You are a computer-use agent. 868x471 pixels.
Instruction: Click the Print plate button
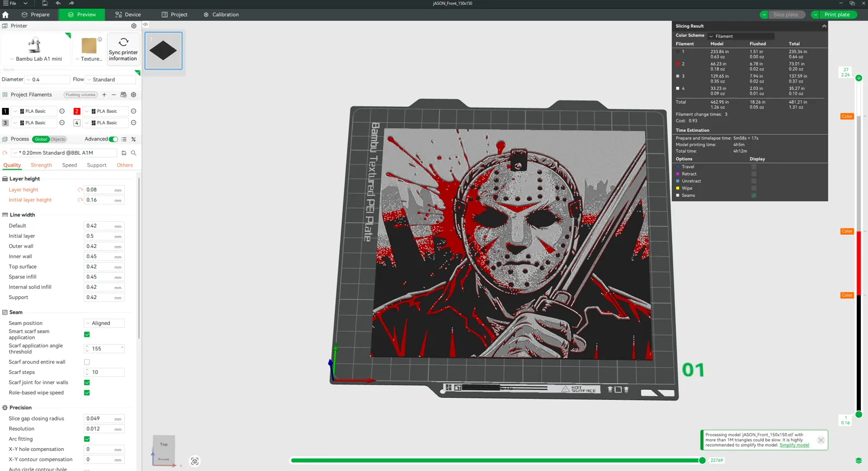(x=837, y=15)
